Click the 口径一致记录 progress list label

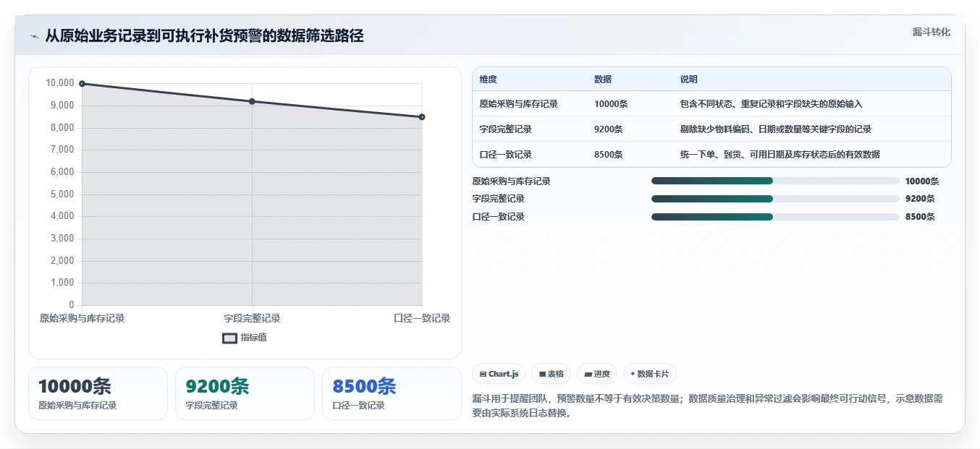[x=498, y=217]
